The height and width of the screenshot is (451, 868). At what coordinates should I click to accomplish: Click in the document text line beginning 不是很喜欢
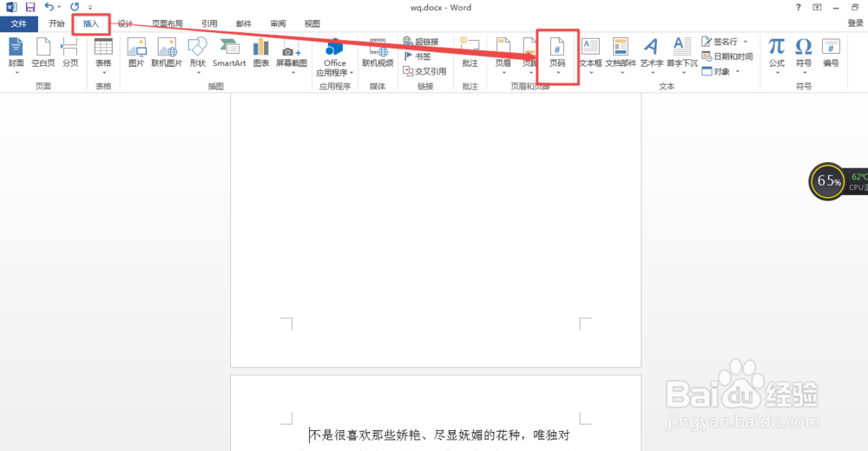[x=439, y=435]
